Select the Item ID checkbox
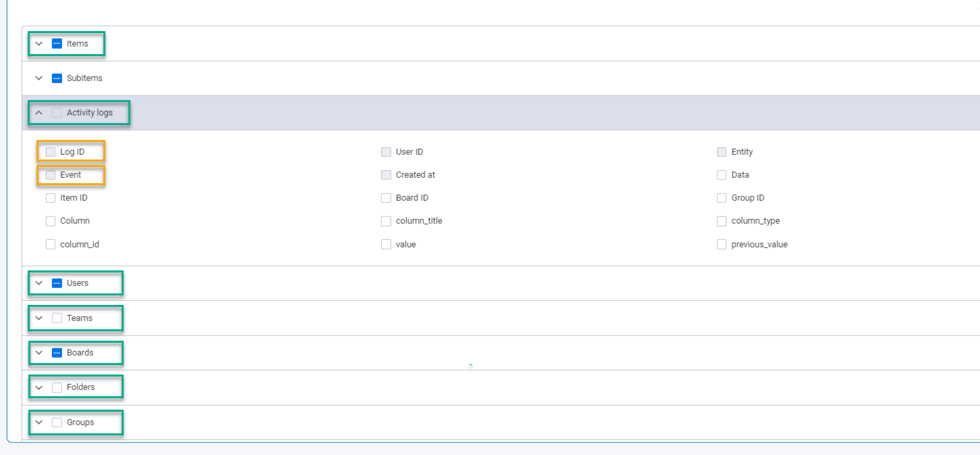The width and height of the screenshot is (980, 455). 50,197
